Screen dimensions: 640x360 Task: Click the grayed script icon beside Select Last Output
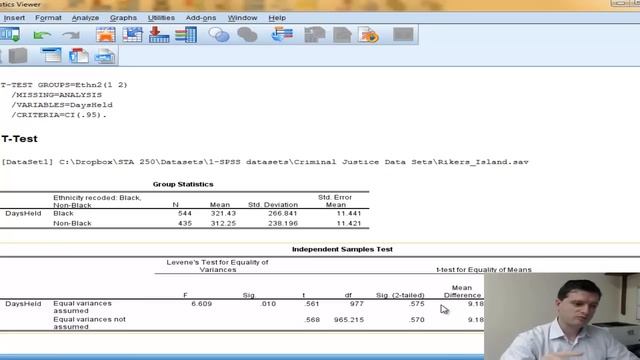pos(315,35)
